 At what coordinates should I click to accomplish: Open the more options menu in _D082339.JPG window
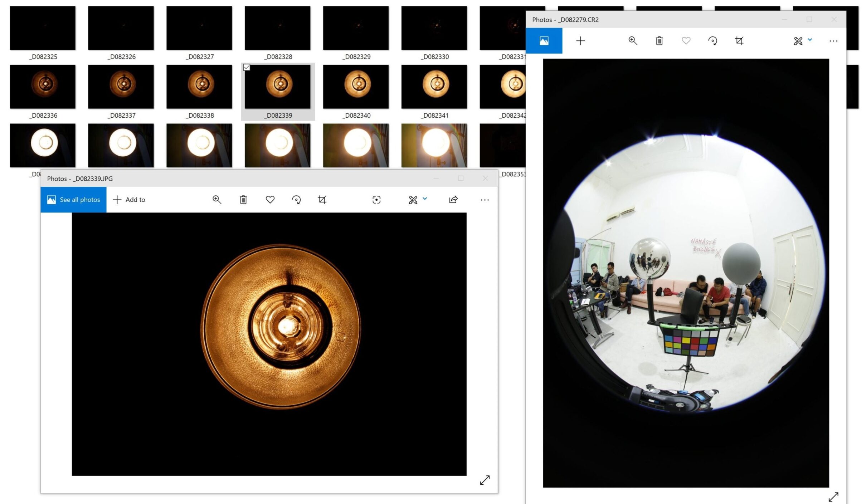point(485,200)
